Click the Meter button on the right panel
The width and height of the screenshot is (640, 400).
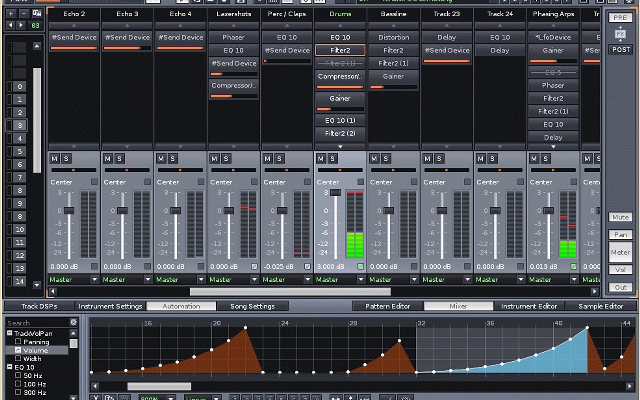[620, 252]
